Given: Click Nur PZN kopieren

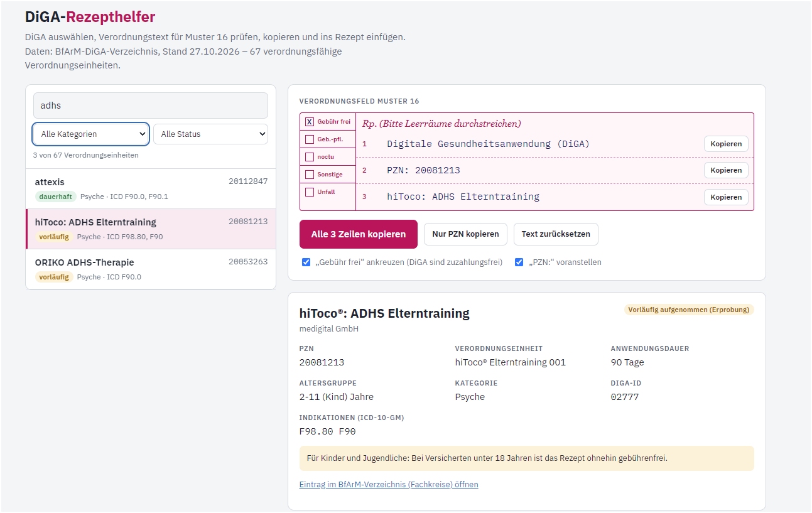Looking at the screenshot, I should tap(466, 234).
